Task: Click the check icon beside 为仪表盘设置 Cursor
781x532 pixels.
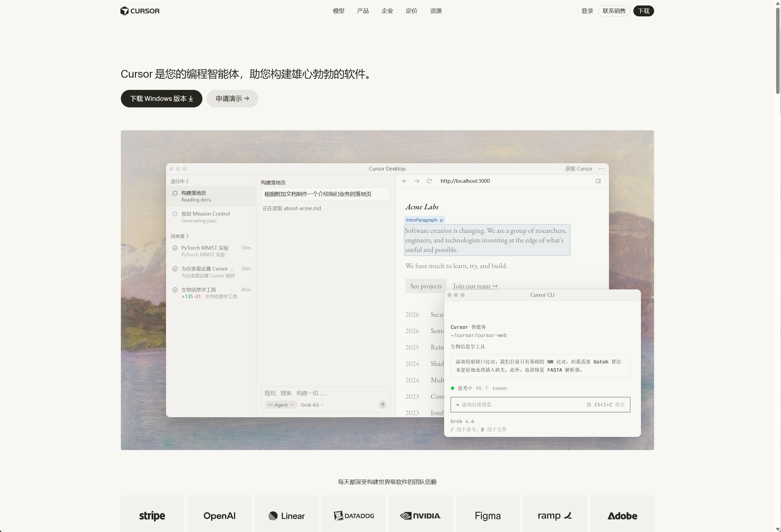Action: tap(175, 269)
